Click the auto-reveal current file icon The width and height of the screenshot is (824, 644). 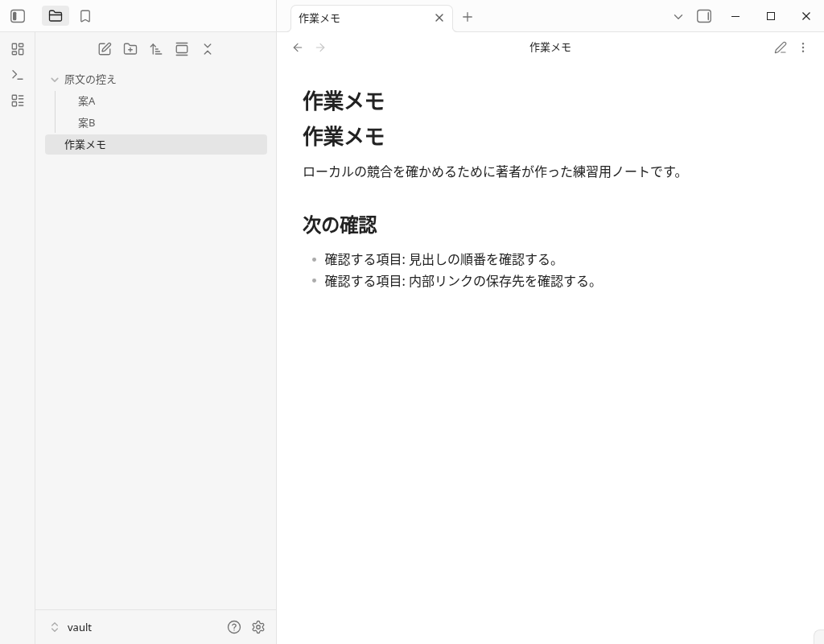tap(182, 49)
